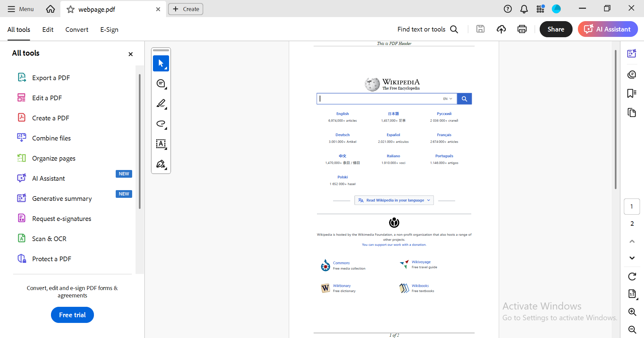The height and width of the screenshot is (338, 644).
Task: Click the Deutsch language link
Action: pos(342,135)
